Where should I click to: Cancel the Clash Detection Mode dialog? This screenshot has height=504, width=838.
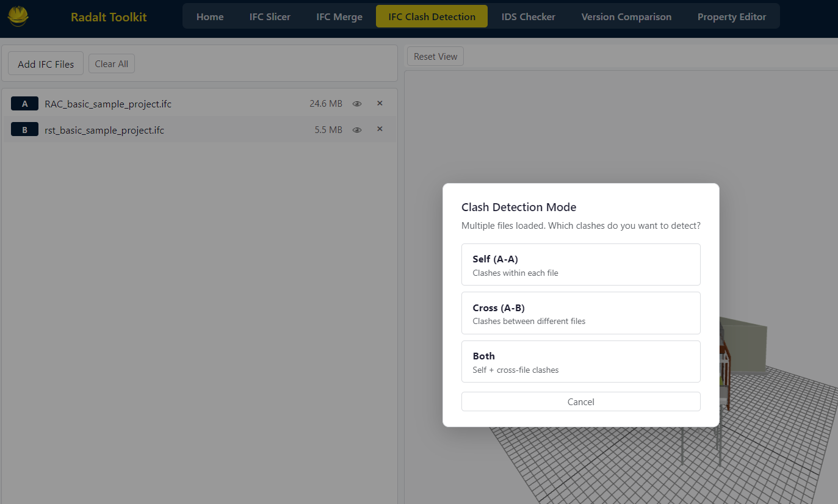(x=580, y=401)
